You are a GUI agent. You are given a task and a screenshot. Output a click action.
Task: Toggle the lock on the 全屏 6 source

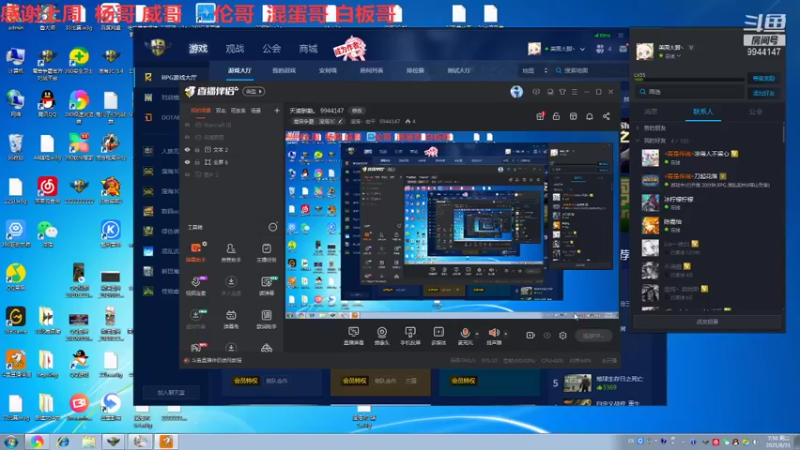[197, 162]
